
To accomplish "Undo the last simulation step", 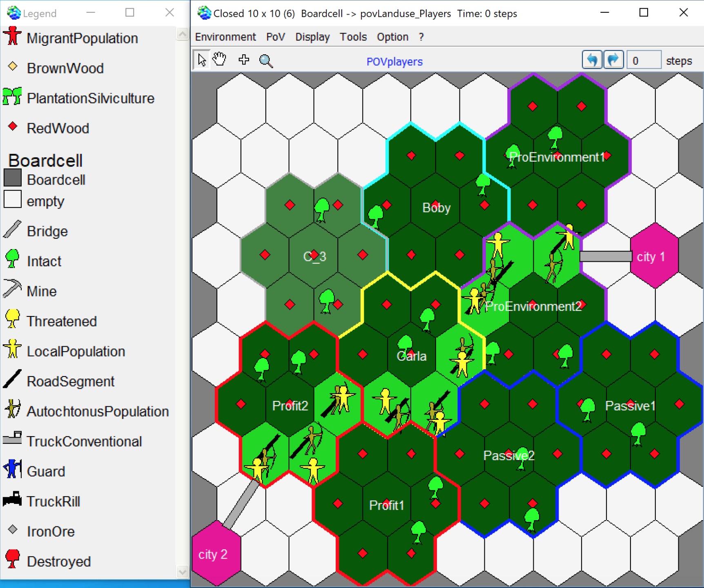I will (x=592, y=60).
